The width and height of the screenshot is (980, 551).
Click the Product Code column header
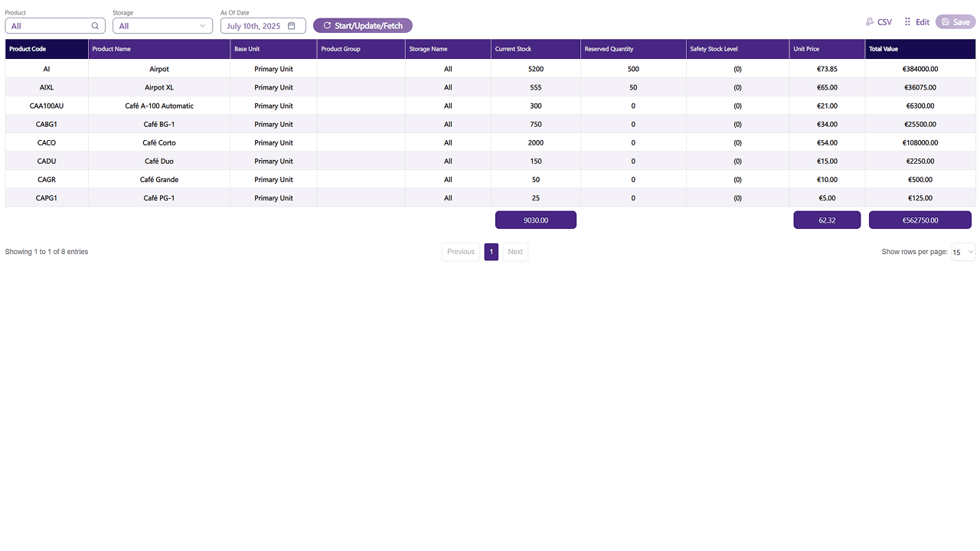pyautogui.click(x=25, y=48)
